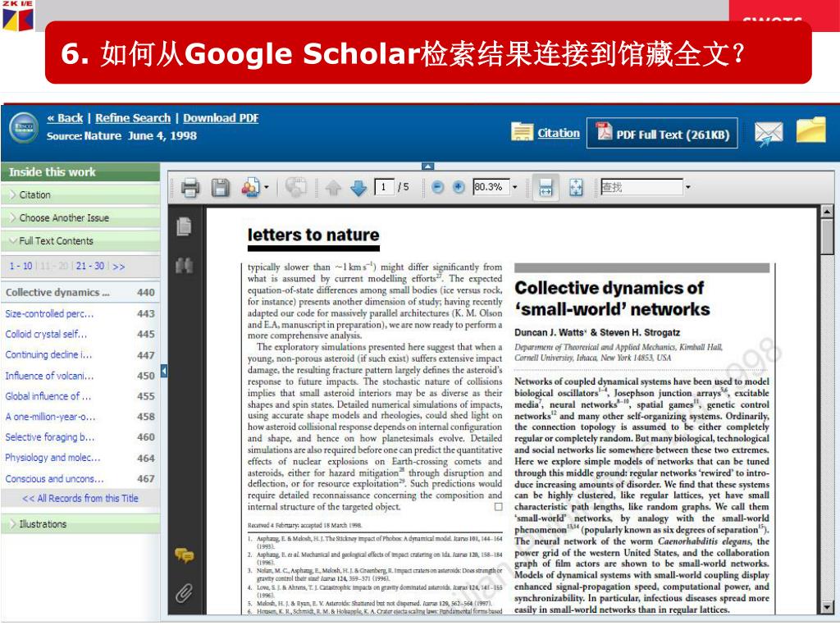Open the Colloid crystal self... article
Screen dimensions: 840x630
click(x=46, y=335)
